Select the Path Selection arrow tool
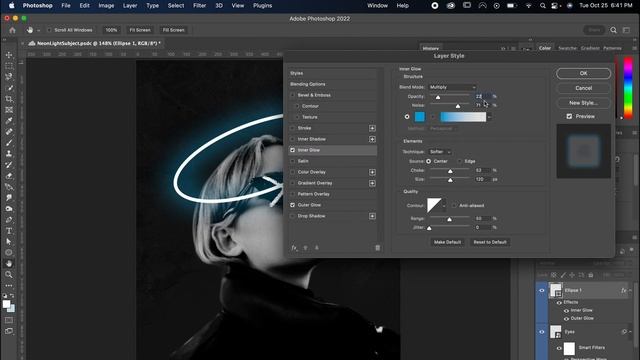Viewport: 640px width, 360px height. [x=9, y=242]
